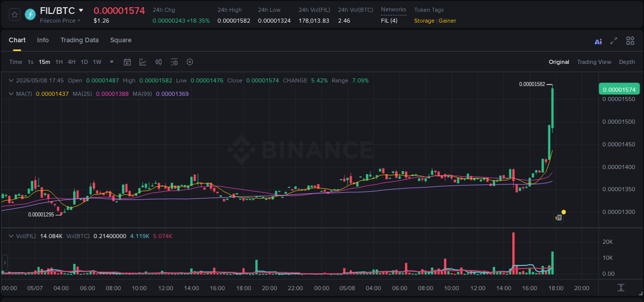Screen dimensions: 644x302
Task: Click the 24h Vol(BTC) value 2.46
Action: (344, 21)
